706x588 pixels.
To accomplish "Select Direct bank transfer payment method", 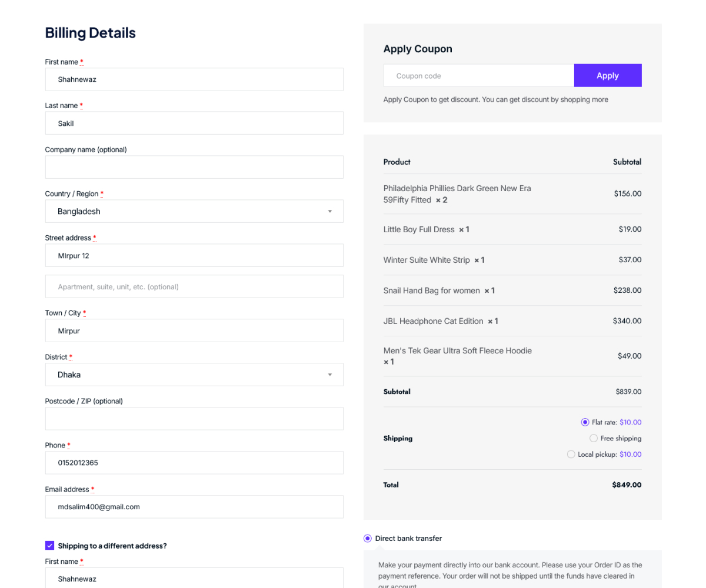I will tap(368, 539).
